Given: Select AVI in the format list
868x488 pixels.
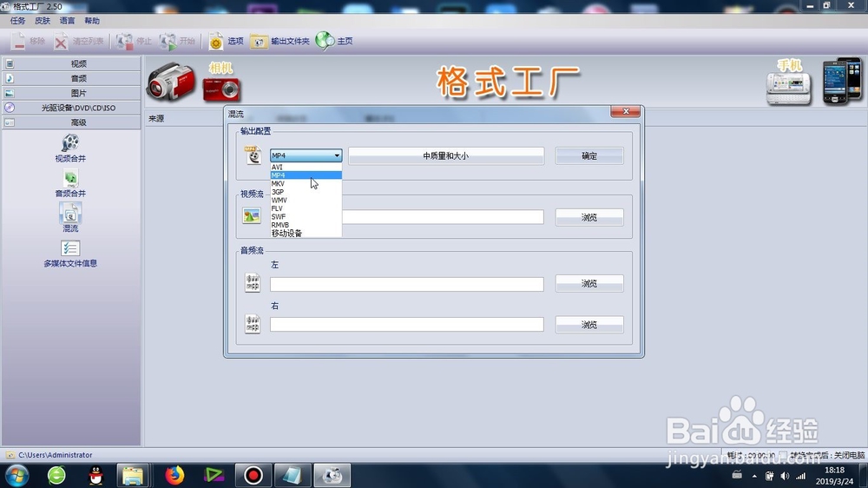Looking at the screenshot, I should pyautogui.click(x=306, y=167).
